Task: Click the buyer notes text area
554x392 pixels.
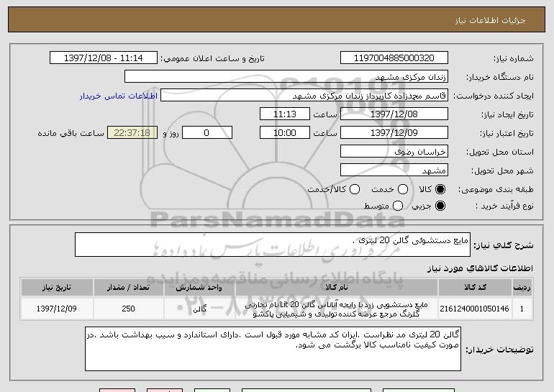Action: click(273, 349)
